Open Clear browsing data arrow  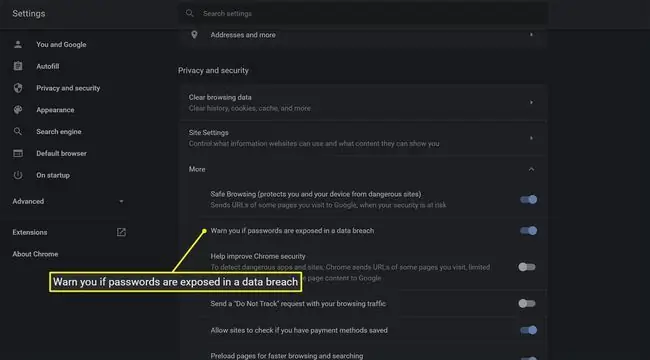tap(531, 102)
